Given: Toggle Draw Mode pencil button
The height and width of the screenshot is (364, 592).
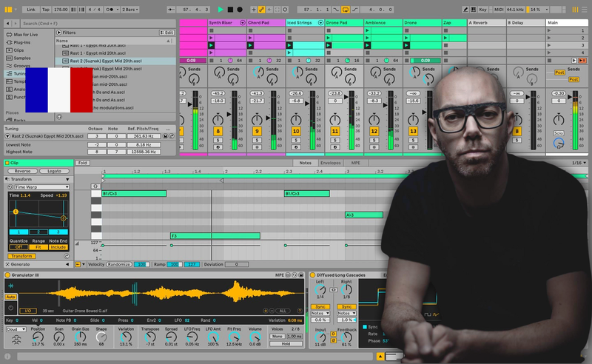Looking at the screenshot, I should pos(465,10).
